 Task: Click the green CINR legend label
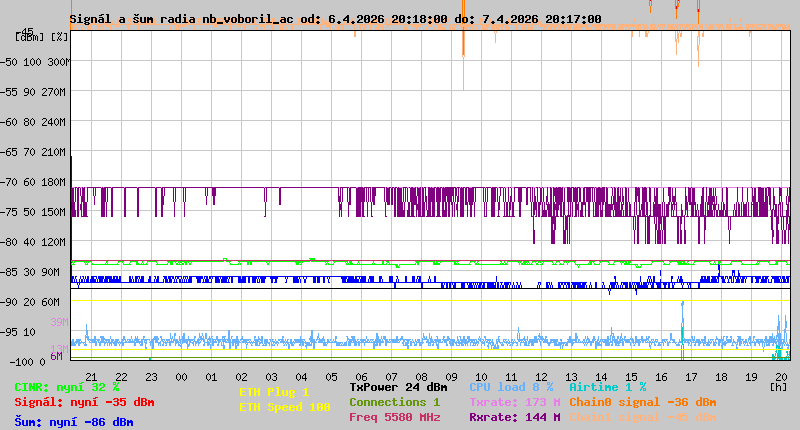coord(67,387)
